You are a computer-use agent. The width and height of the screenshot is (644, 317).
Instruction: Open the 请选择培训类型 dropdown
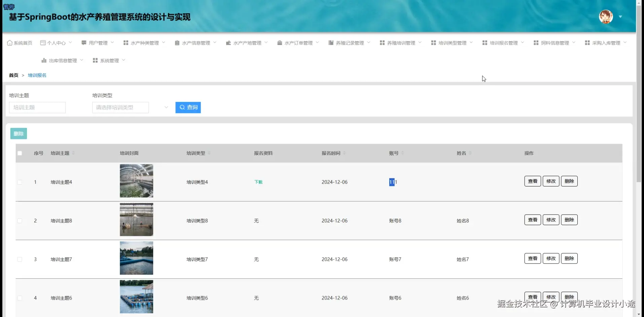[x=120, y=107]
